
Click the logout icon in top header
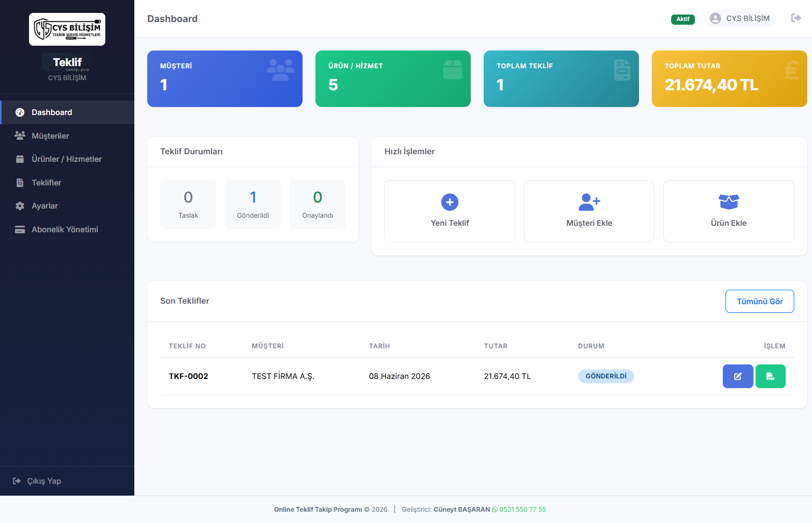tap(796, 18)
